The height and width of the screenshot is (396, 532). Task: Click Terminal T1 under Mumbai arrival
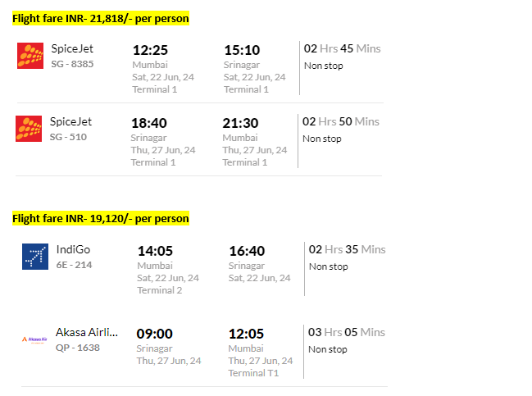(253, 373)
